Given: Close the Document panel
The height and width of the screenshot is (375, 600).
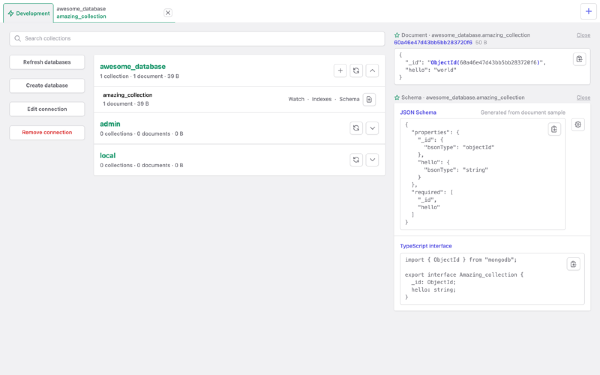Looking at the screenshot, I should tap(583, 35).
